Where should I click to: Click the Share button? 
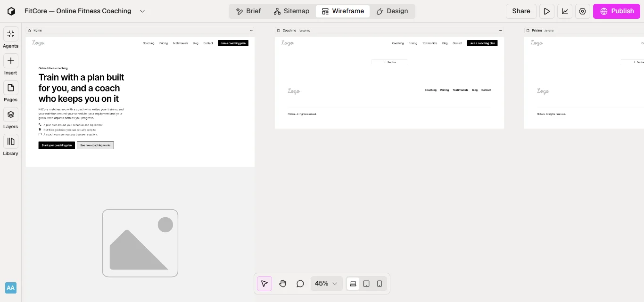(x=521, y=11)
